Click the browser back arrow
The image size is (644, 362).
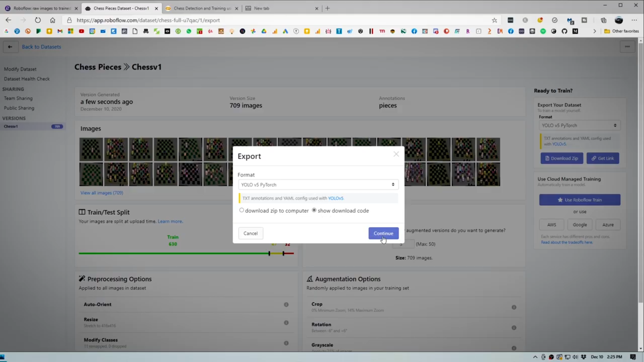click(8, 20)
